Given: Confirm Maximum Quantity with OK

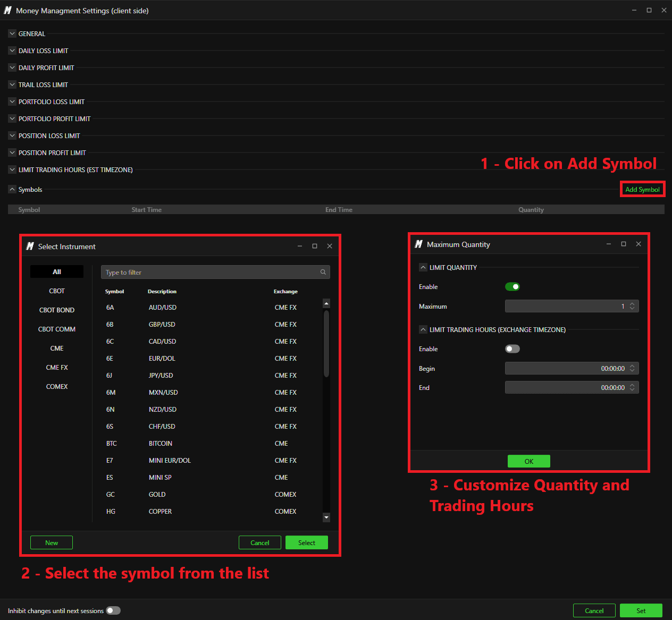Looking at the screenshot, I should [529, 461].
